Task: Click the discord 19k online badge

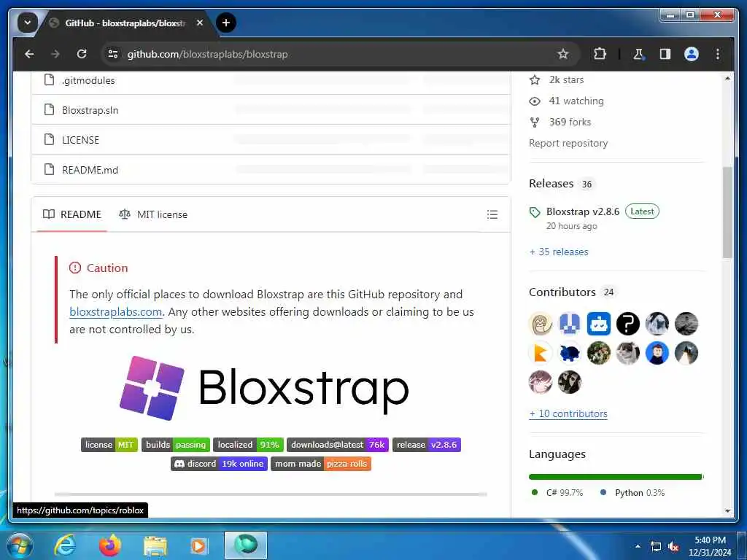Action: (x=219, y=464)
